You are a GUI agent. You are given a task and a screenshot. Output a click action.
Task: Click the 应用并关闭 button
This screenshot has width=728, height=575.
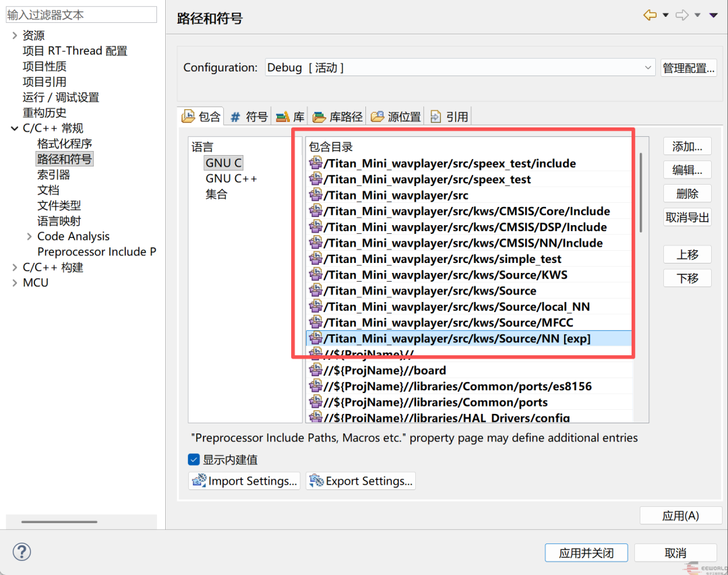click(586, 553)
